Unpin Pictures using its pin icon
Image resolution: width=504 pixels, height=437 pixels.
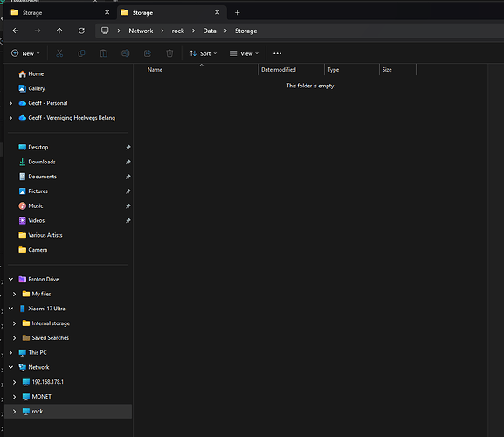(128, 191)
